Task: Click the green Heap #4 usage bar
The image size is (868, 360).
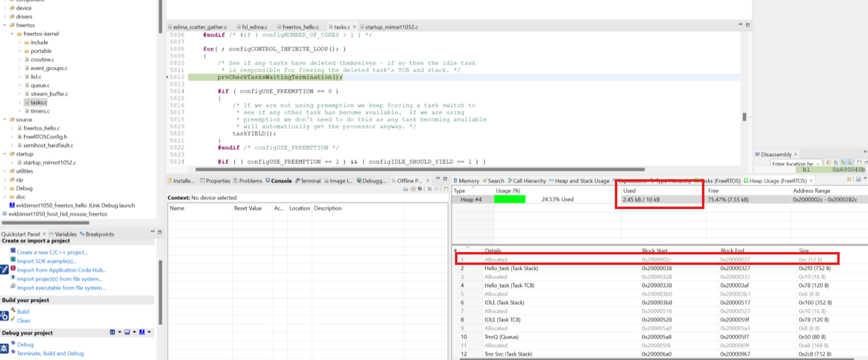Action: [x=509, y=199]
